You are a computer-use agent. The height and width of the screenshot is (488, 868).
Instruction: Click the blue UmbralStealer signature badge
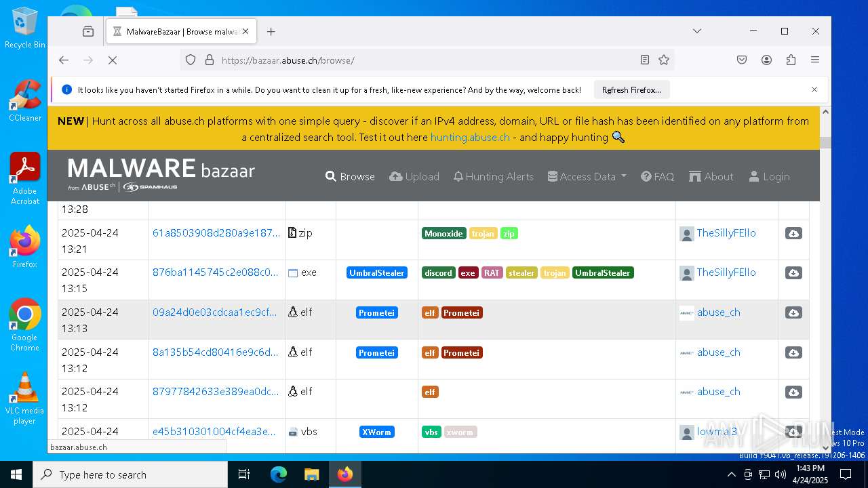click(376, 272)
